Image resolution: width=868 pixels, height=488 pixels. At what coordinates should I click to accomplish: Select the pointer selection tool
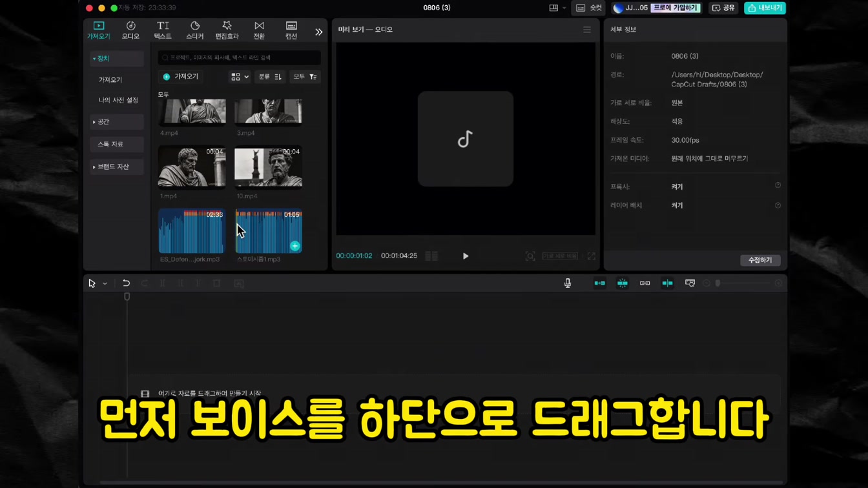pyautogui.click(x=92, y=283)
